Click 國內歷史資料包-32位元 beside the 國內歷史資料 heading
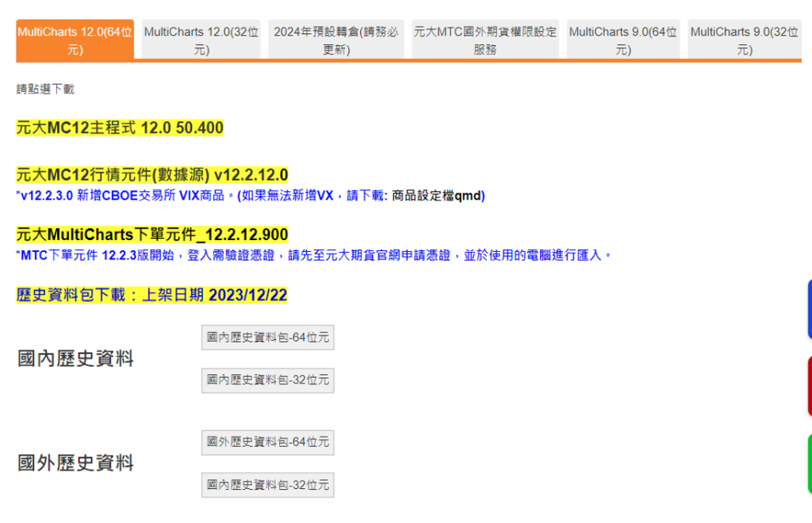The image size is (812, 523). point(268,380)
